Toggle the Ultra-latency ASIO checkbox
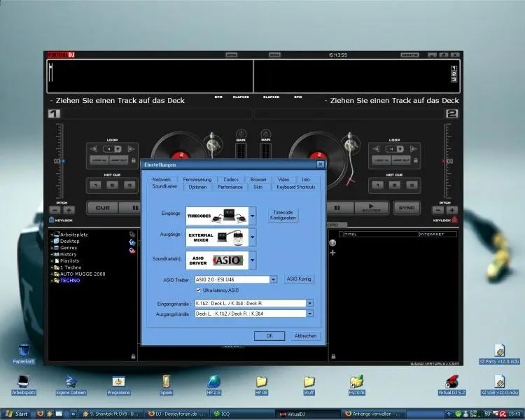Screen dimensions: 525x420 [199, 290]
